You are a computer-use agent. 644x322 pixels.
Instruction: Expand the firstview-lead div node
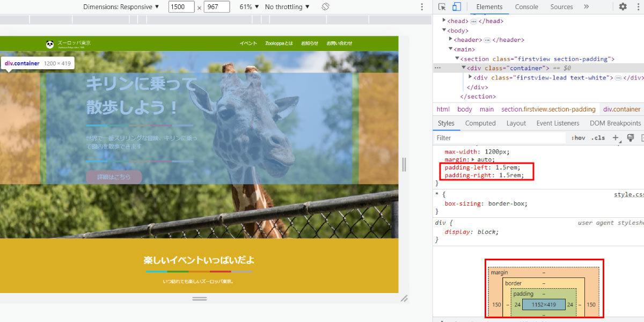point(470,78)
